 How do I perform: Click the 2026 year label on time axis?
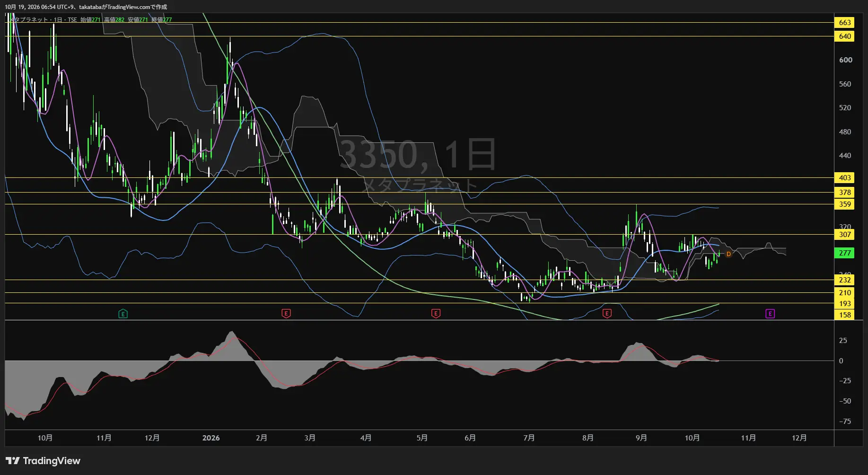(x=211, y=438)
